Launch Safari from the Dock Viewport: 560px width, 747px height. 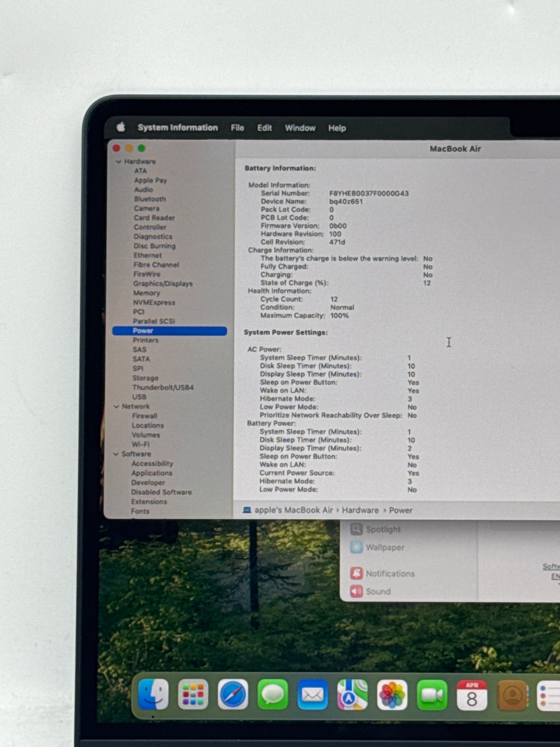pyautogui.click(x=233, y=695)
